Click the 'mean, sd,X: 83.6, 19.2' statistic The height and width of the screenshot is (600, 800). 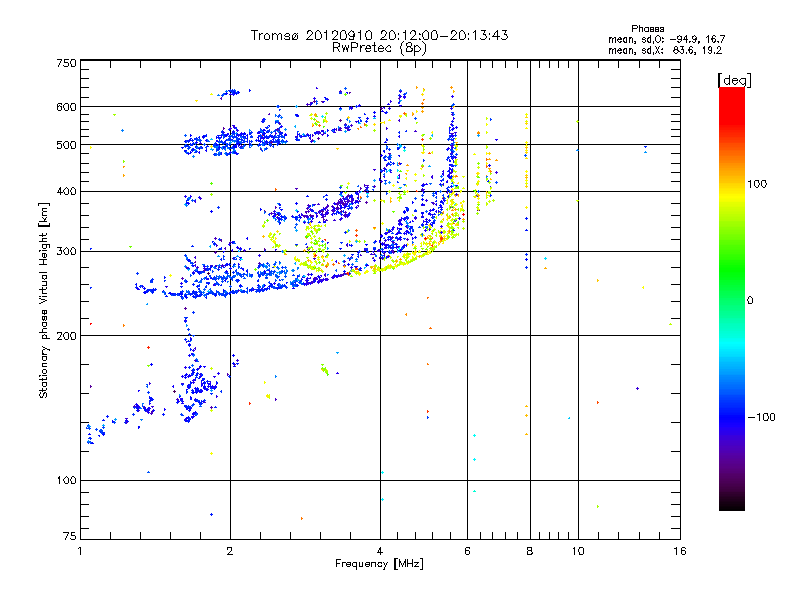pos(665,50)
